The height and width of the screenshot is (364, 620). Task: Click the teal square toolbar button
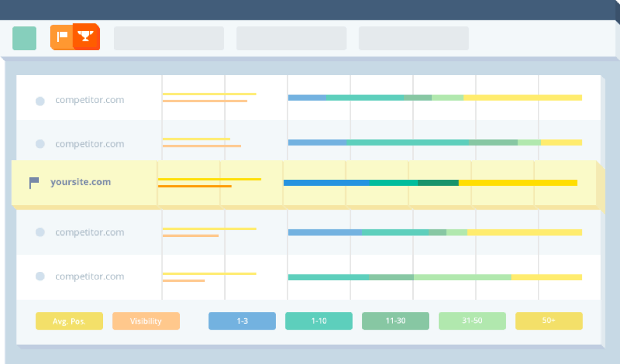(x=25, y=38)
